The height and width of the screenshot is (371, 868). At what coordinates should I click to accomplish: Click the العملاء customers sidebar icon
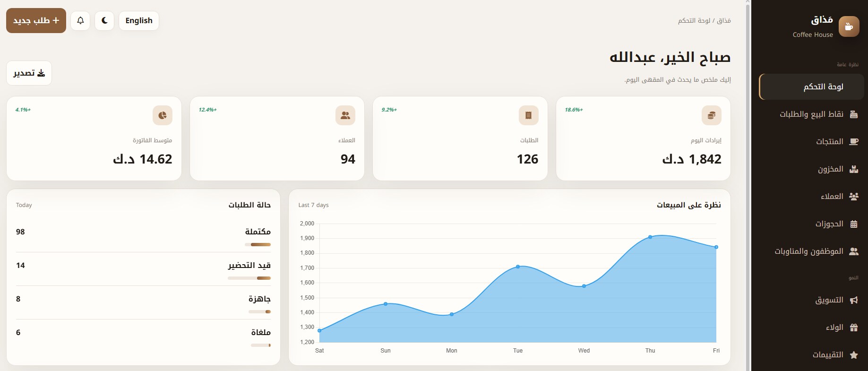854,197
